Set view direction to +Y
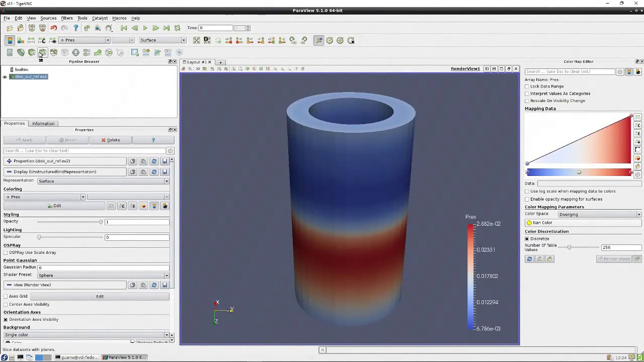This screenshot has height=362, width=644. tap(250, 40)
